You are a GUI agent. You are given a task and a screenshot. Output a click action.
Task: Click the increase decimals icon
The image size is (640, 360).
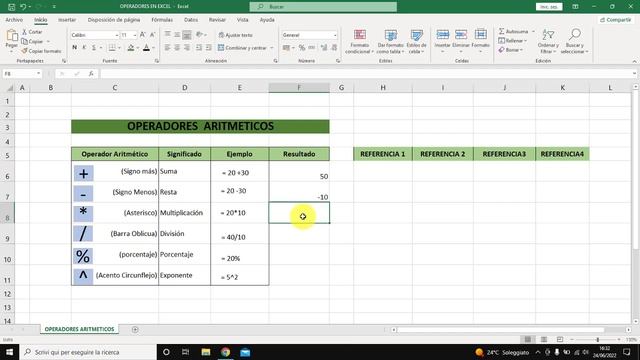(324, 48)
